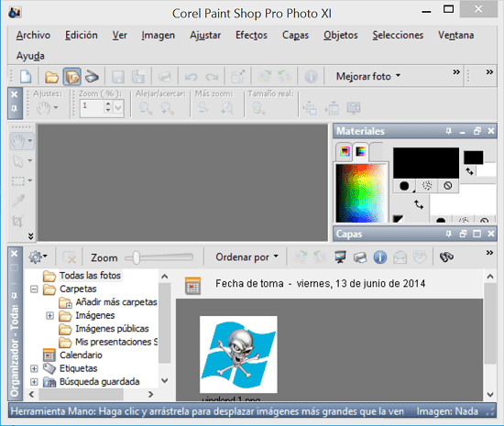Click the black foreground material swatch
The width and height of the screenshot is (504, 426).
(x=426, y=163)
